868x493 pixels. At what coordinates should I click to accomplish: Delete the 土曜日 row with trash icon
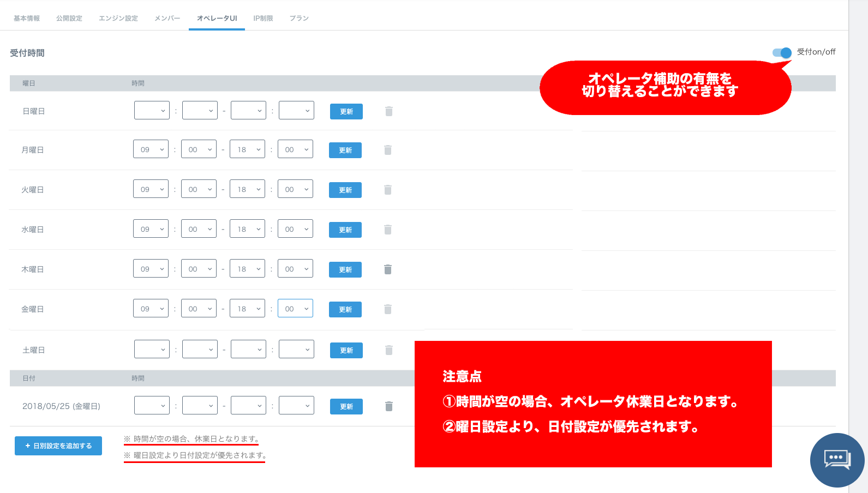[389, 350]
